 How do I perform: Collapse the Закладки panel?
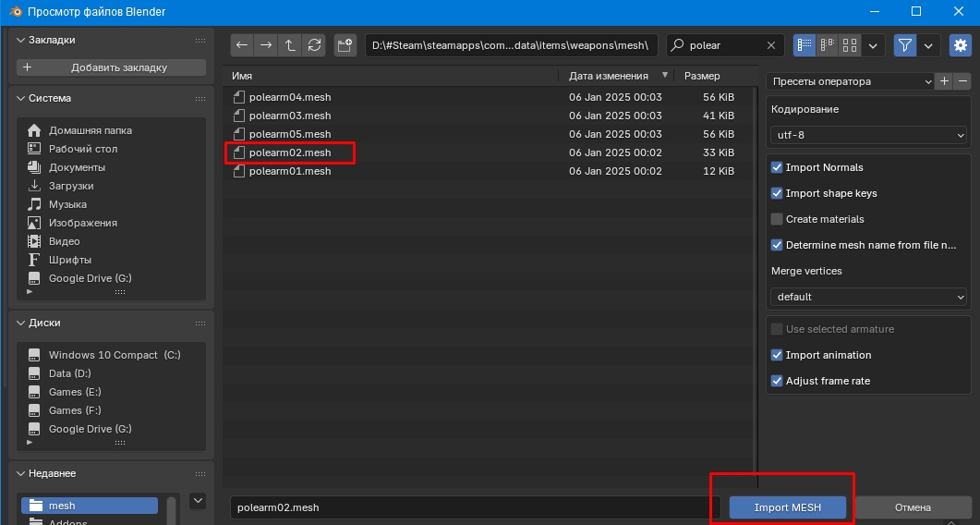click(20, 40)
